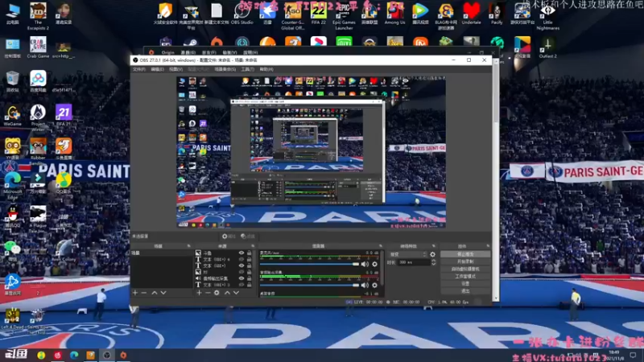Toggle lock on 文本 (GDI+) 4 source
The width and height of the screenshot is (644, 362).
tap(250, 259)
